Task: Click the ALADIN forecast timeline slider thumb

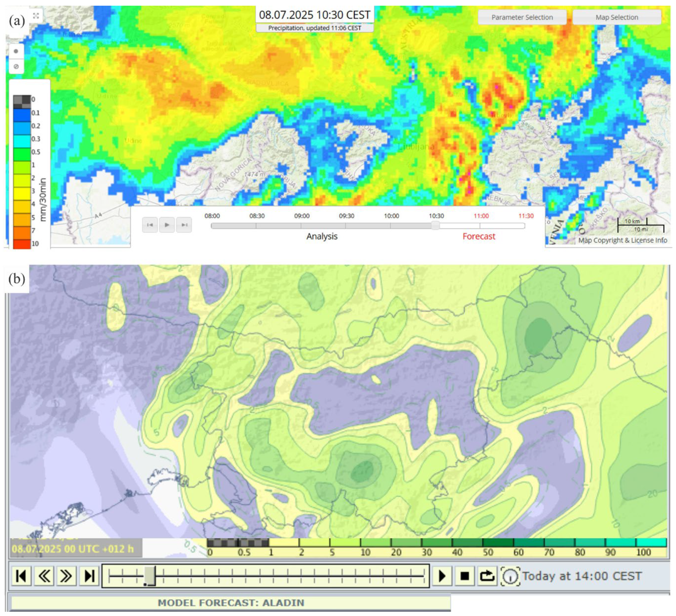Action: click(x=150, y=576)
